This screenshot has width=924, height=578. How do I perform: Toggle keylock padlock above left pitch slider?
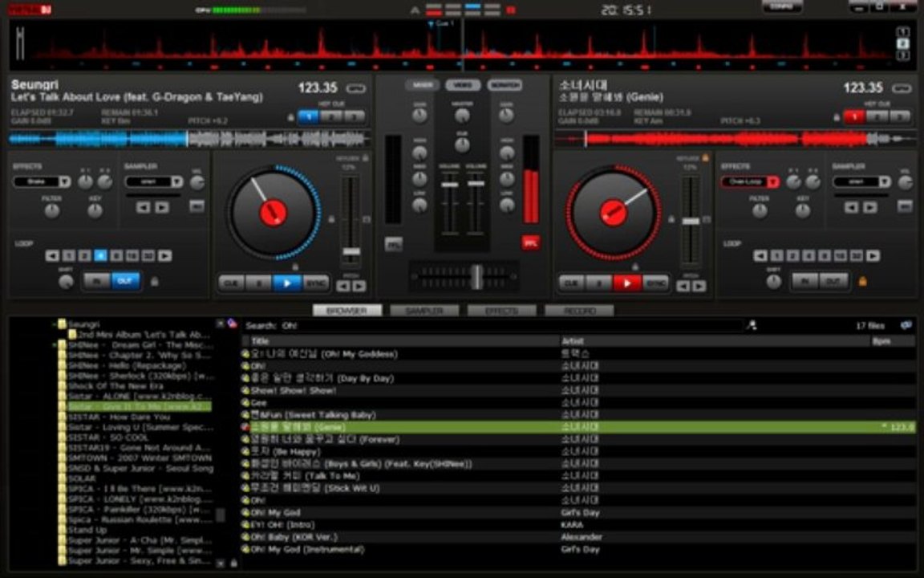pyautogui.click(x=366, y=158)
